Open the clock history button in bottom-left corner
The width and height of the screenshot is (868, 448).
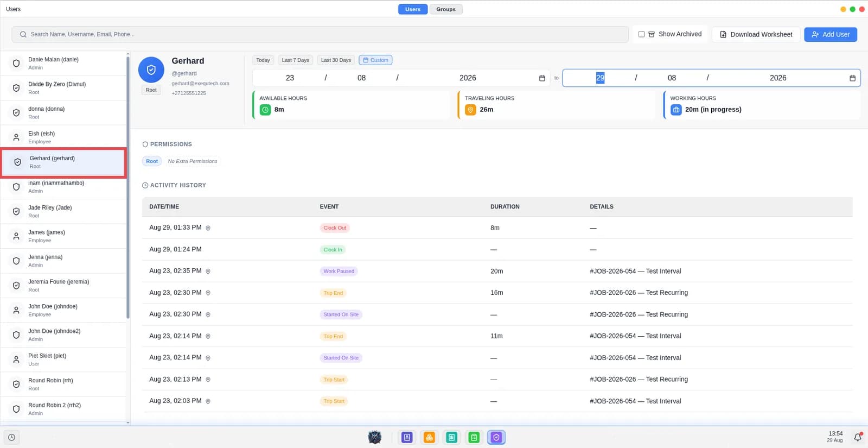(11, 437)
